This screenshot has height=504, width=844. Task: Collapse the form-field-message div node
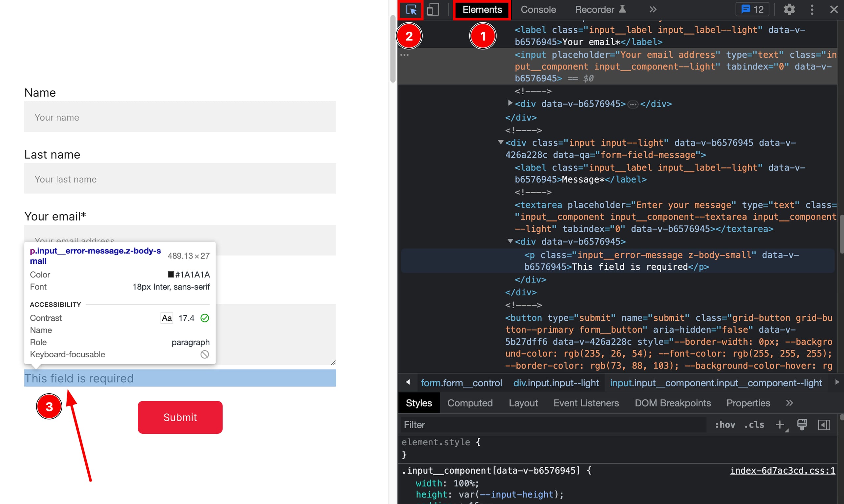tap(500, 142)
